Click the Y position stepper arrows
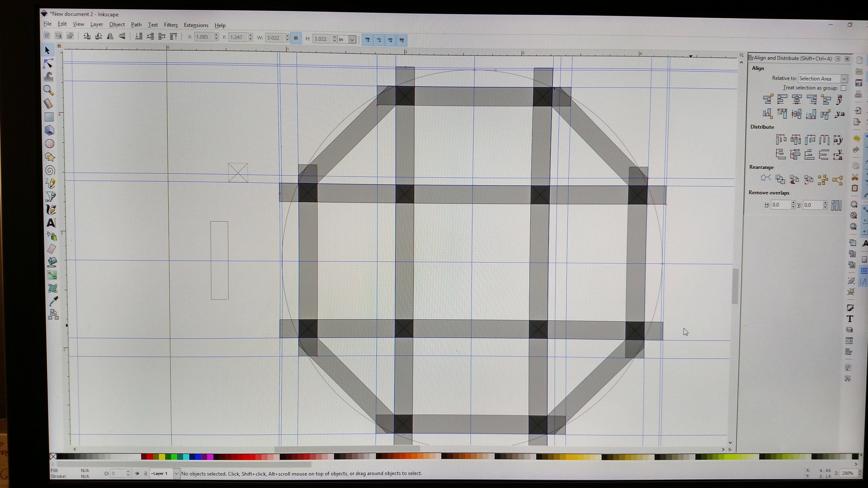Viewport: 868px width, 488px height. (x=250, y=37)
